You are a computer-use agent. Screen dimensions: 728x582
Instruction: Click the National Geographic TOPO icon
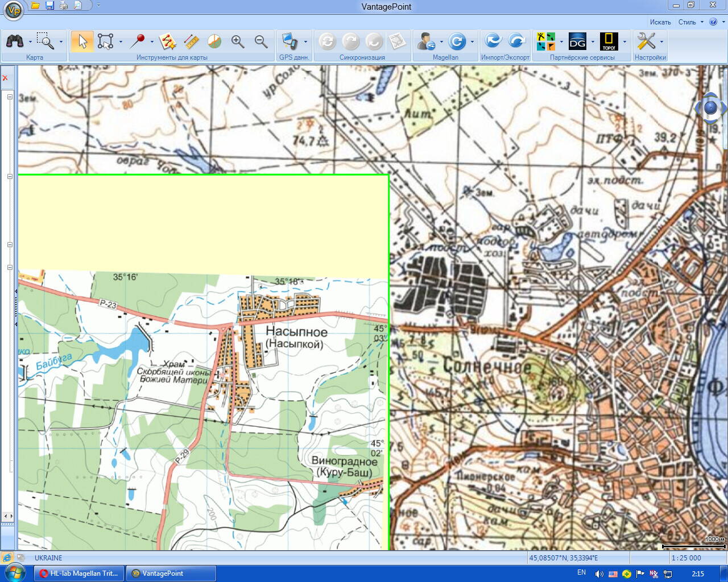click(x=609, y=41)
